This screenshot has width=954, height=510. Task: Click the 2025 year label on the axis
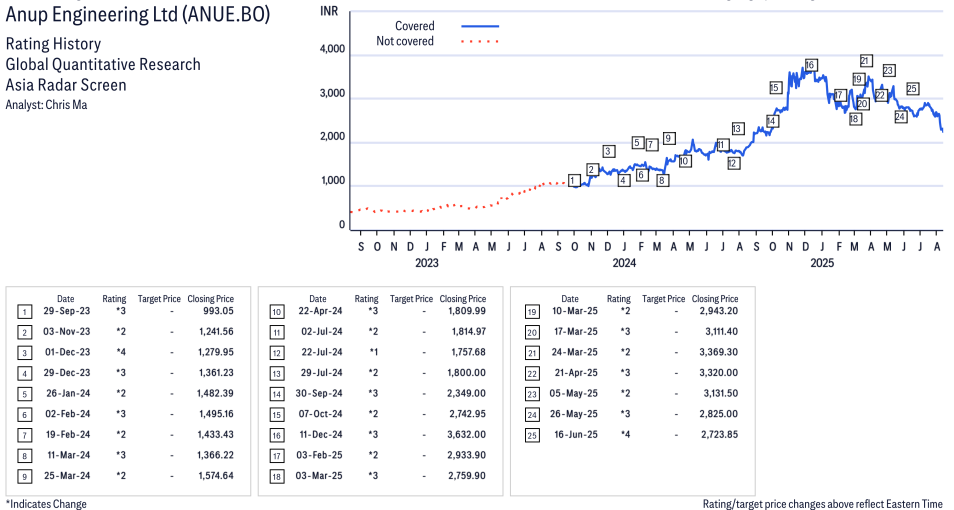click(x=822, y=263)
